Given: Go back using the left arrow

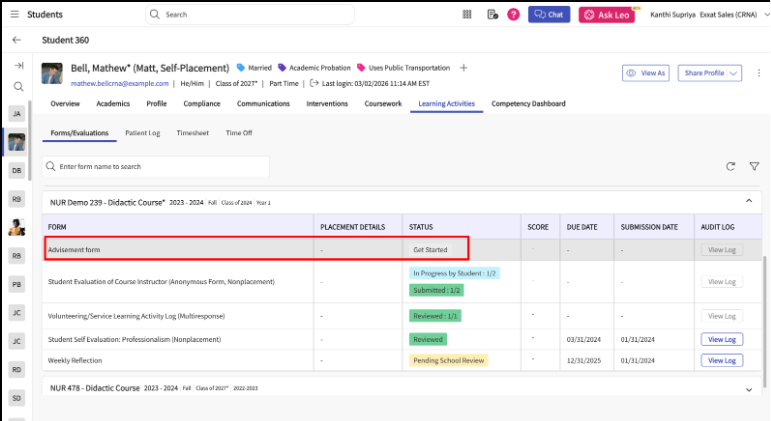Looking at the screenshot, I should pyautogui.click(x=17, y=40).
